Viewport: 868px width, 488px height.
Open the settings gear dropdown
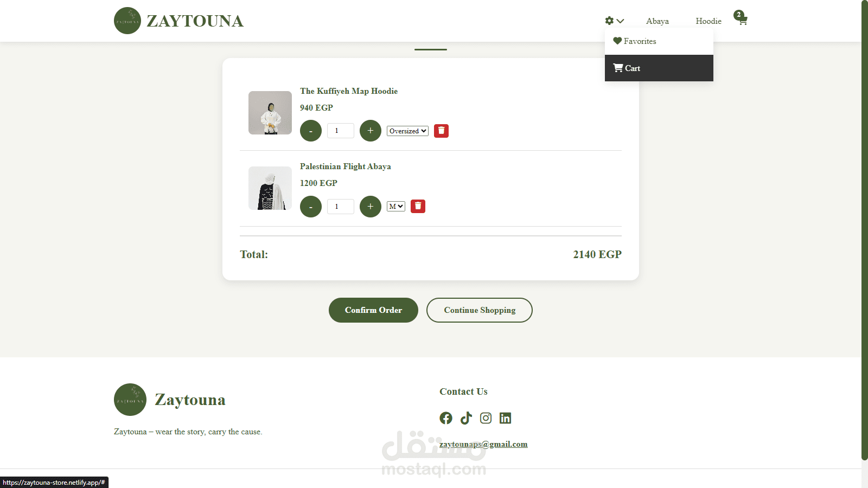click(x=615, y=21)
